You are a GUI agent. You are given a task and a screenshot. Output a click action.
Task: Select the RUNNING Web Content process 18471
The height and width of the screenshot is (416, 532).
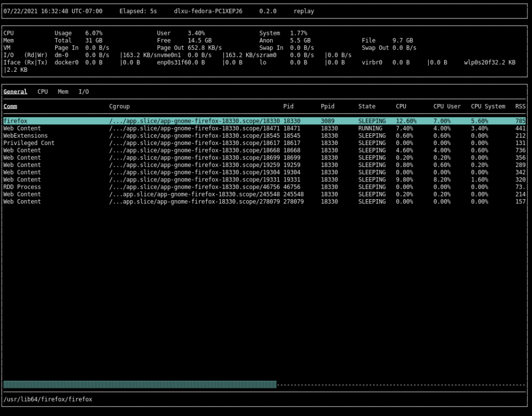point(22,128)
